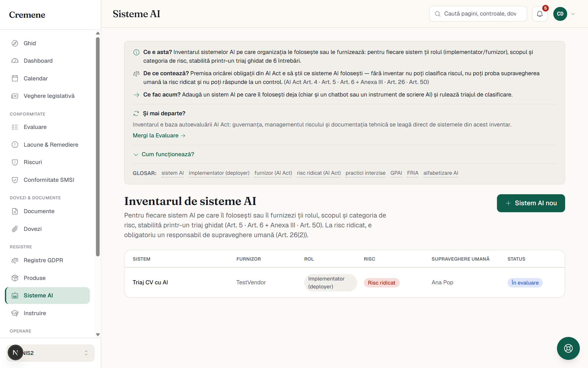Click the refresh icon beside Și mai departe
The height and width of the screenshot is (368, 588).
click(136, 113)
